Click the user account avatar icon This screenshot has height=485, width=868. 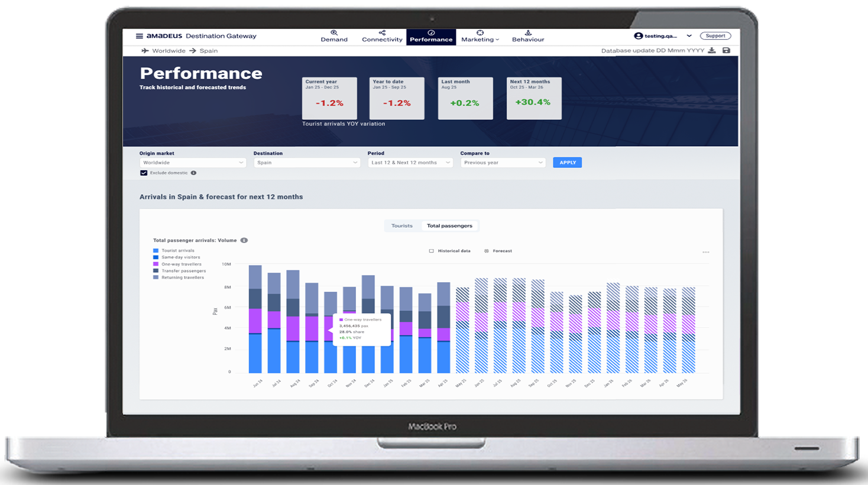tap(638, 36)
